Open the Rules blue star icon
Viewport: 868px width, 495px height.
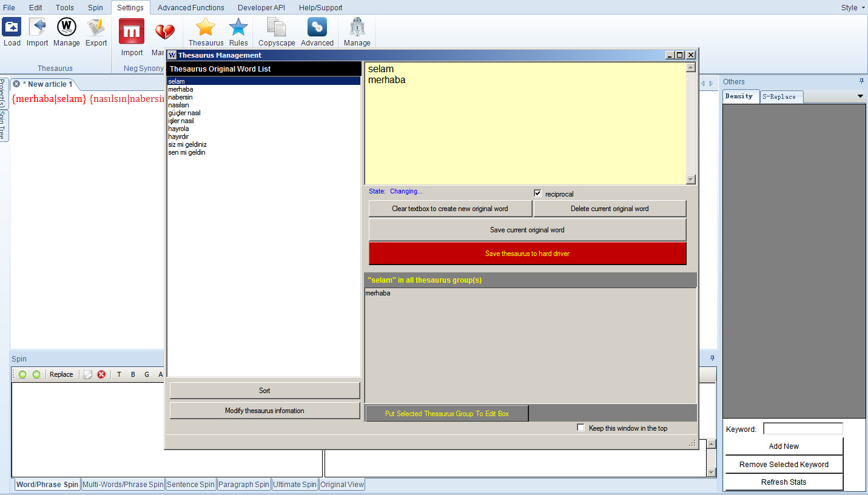pos(238,28)
